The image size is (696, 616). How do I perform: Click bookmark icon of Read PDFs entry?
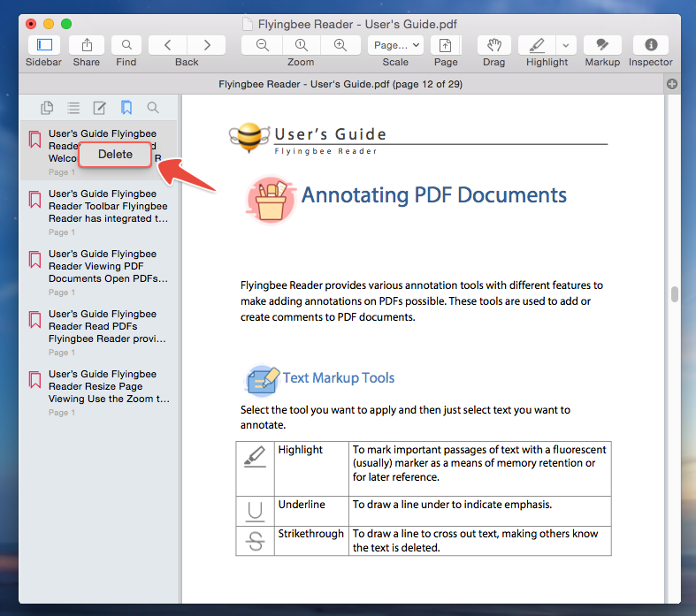click(35, 320)
